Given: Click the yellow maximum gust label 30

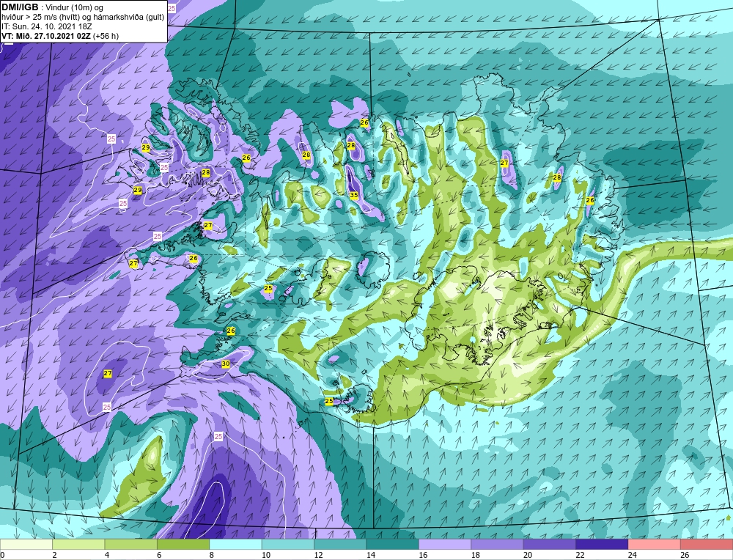Looking at the screenshot, I should click(225, 364).
